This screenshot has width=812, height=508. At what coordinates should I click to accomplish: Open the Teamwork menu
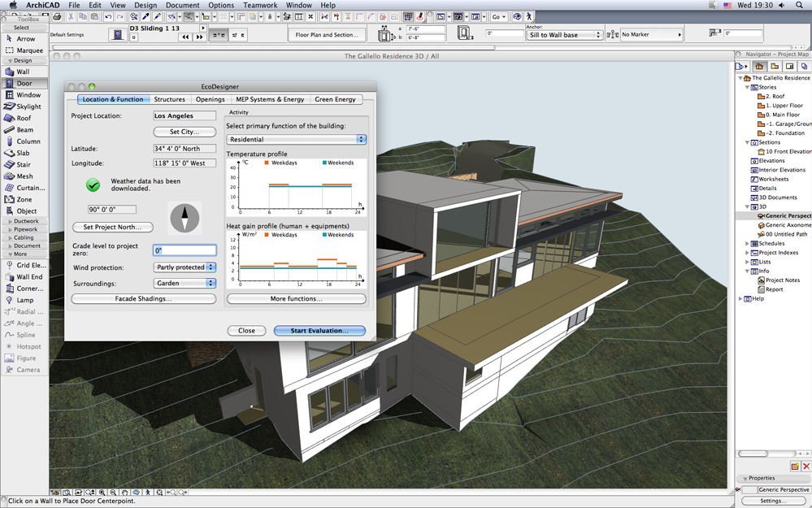259,5
